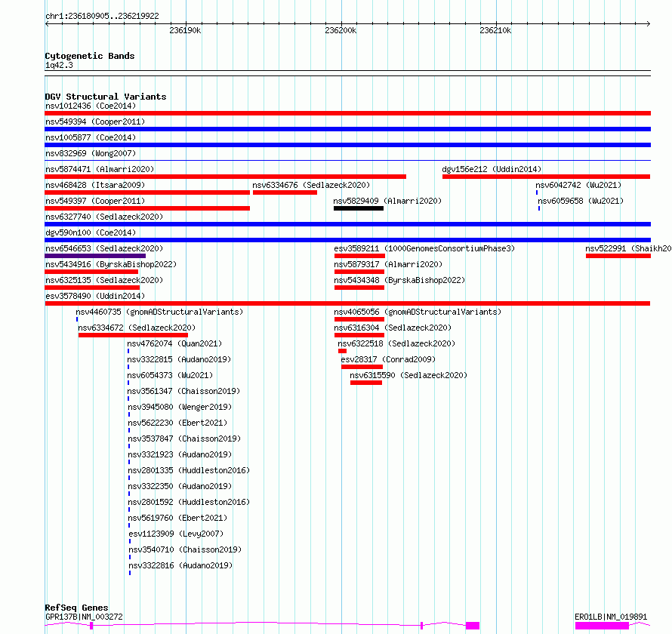Screen dimensions: 672x634
Task: Select nsv5829409 (Almarri2020) label
Action: (387, 201)
